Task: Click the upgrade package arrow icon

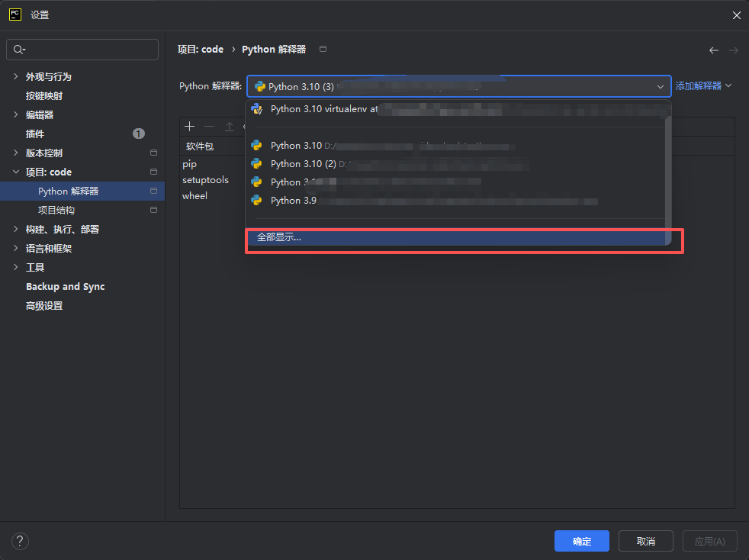Action: coord(230,126)
